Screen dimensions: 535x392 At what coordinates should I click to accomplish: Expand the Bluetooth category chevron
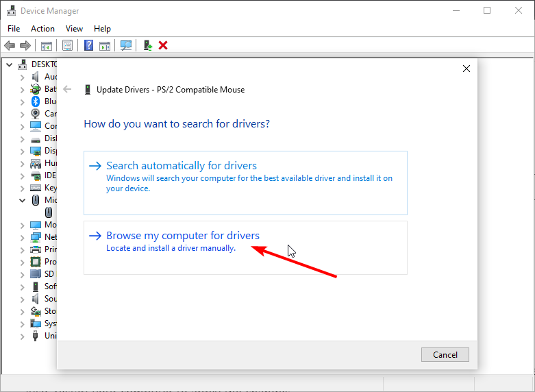pyautogui.click(x=22, y=102)
